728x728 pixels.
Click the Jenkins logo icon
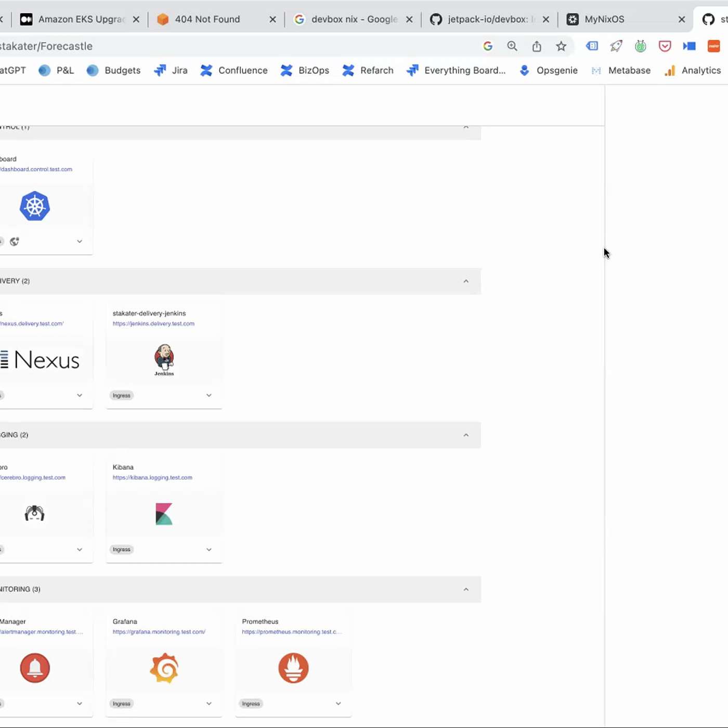[164, 359]
